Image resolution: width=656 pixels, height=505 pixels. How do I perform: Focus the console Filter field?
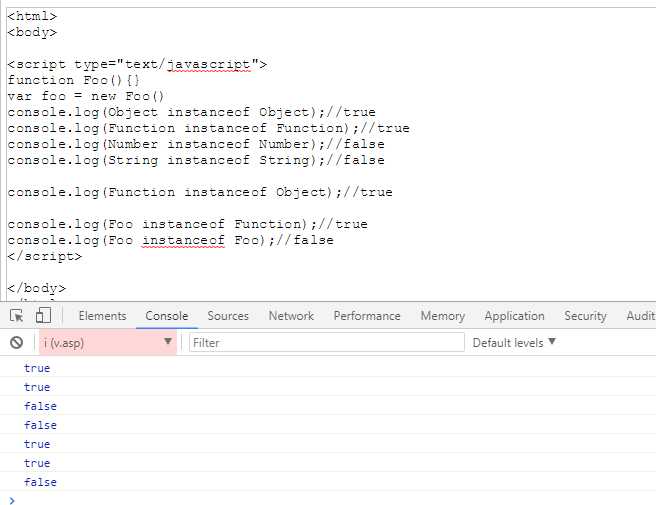(326, 343)
